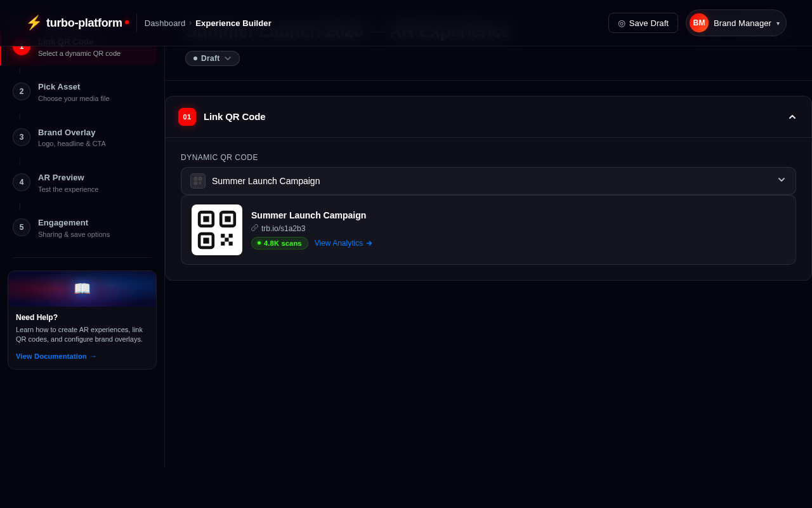
Task: Click the Save Draft button
Action: click(x=643, y=23)
